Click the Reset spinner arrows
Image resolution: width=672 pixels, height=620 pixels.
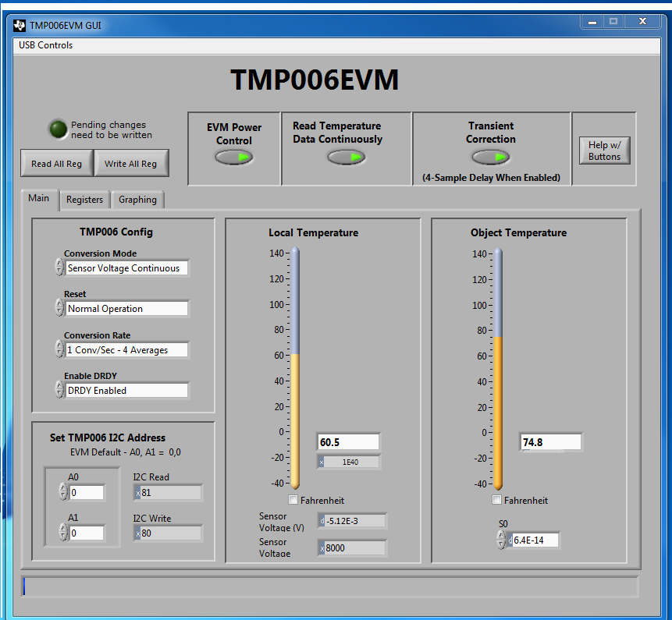pyautogui.click(x=59, y=307)
